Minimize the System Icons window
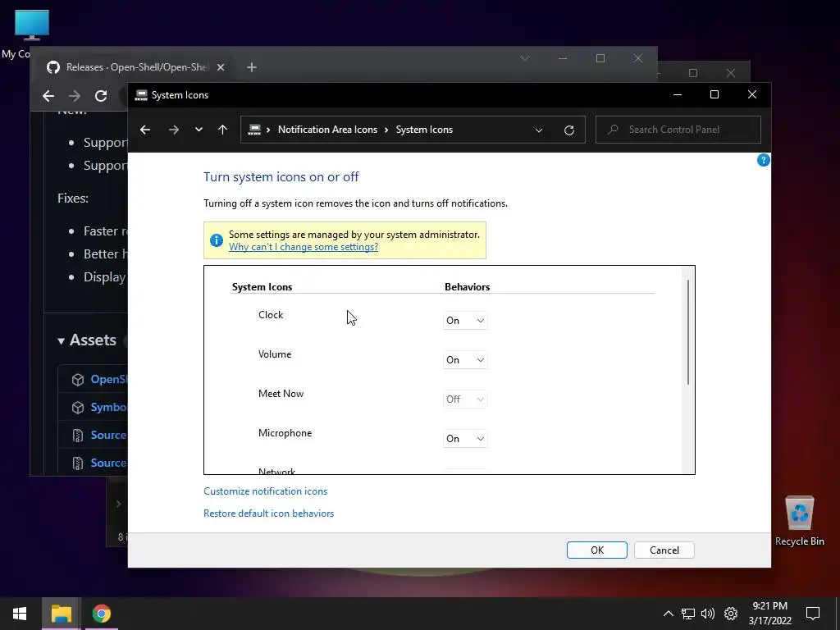This screenshot has height=630, width=840. pos(677,95)
